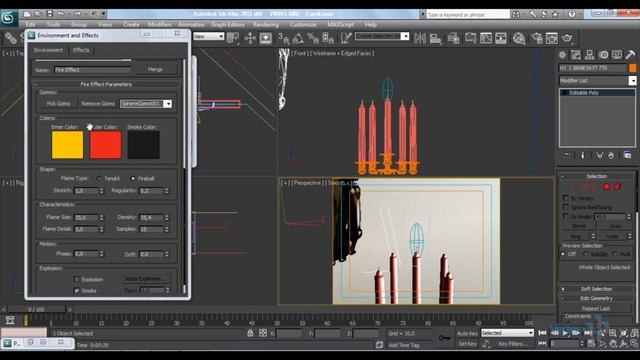
Task: Select the Tendril flame type
Action: tap(99, 178)
